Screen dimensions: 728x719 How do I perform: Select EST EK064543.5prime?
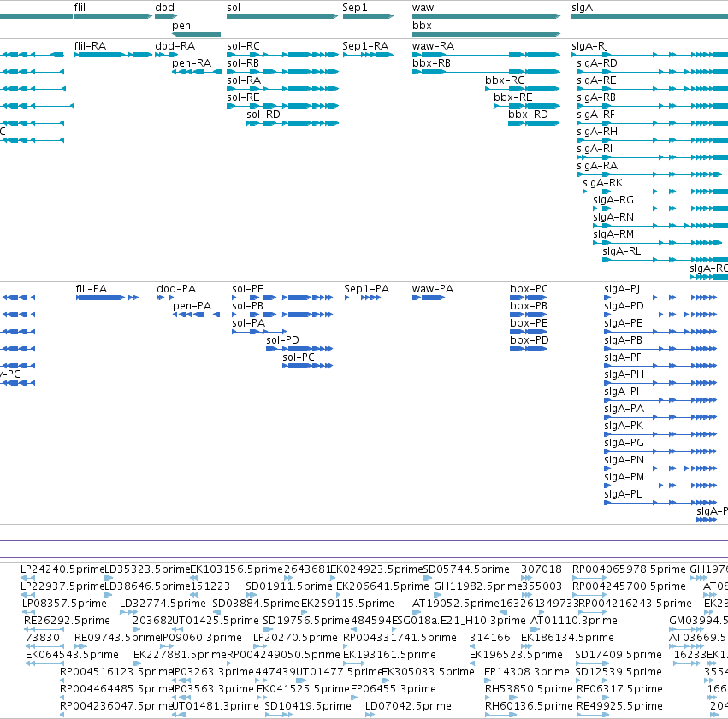[x=73, y=655]
